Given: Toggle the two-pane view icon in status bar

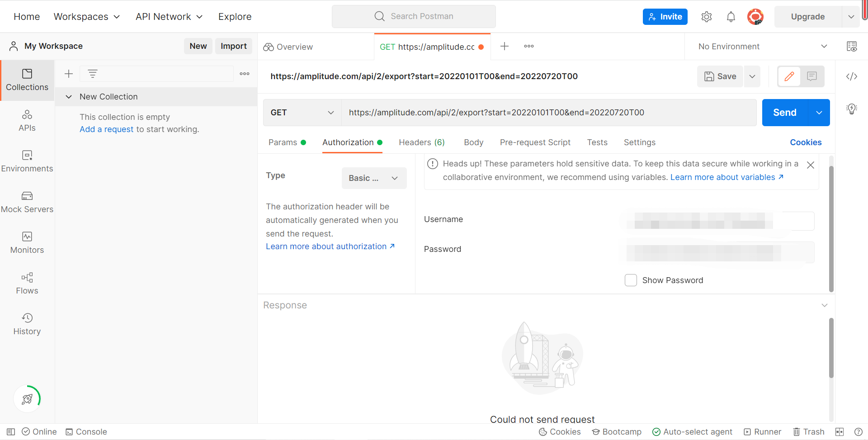Looking at the screenshot, I should pos(840,432).
